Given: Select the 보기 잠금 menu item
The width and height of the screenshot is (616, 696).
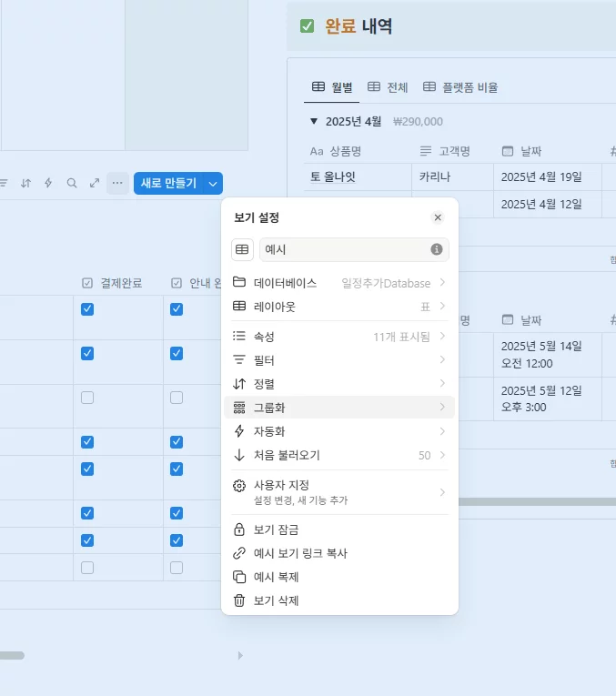Looking at the screenshot, I should [x=339, y=530].
